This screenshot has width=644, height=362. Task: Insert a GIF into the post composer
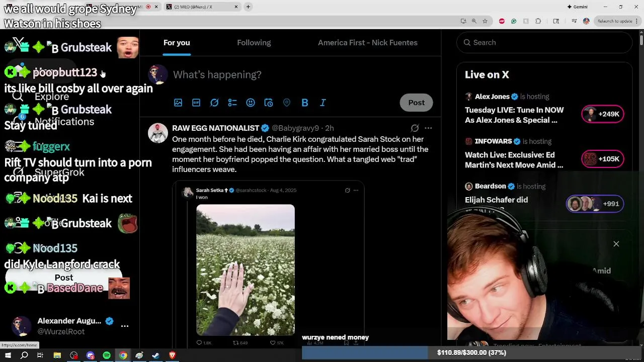pyautogui.click(x=196, y=103)
